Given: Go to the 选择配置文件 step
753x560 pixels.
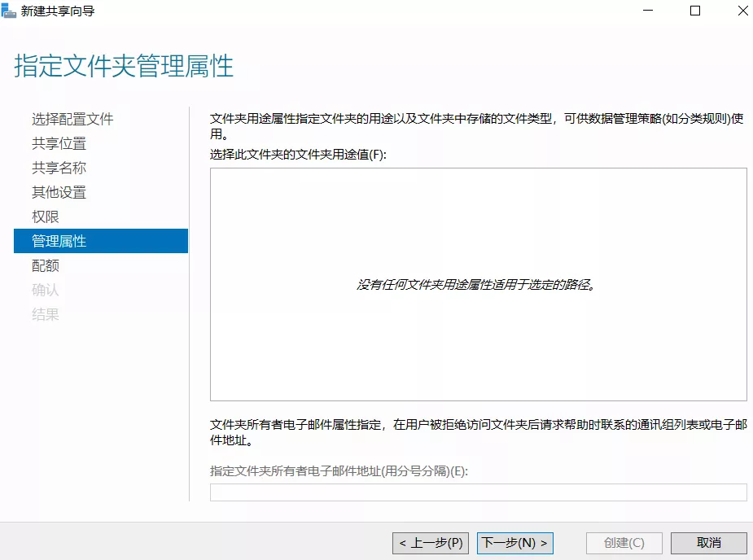Looking at the screenshot, I should click(72, 119).
